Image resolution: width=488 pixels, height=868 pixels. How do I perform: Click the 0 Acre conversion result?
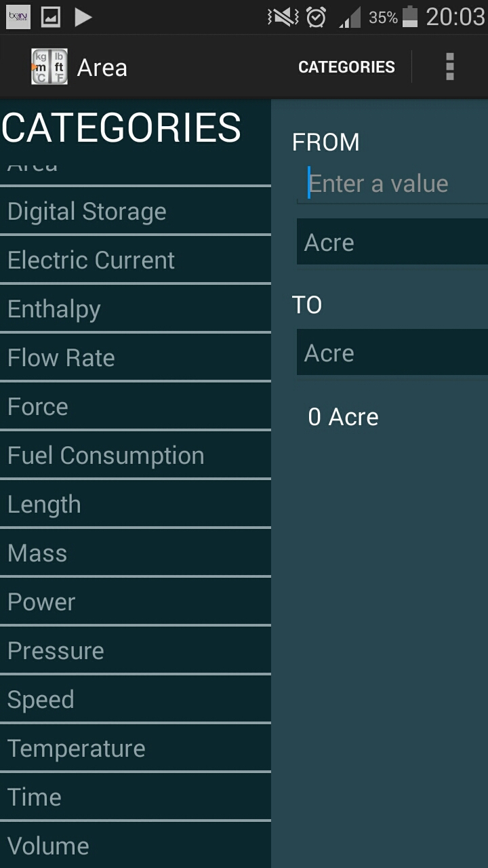(x=344, y=416)
